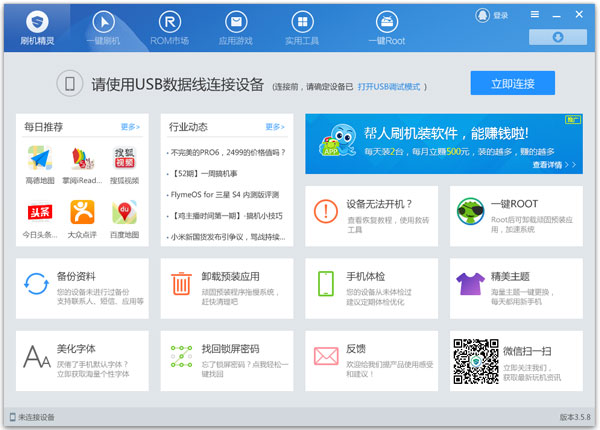Viewport: 600px width, 430px height.
Task: Open the 掌阅iReader app icon
Action: 82,158
